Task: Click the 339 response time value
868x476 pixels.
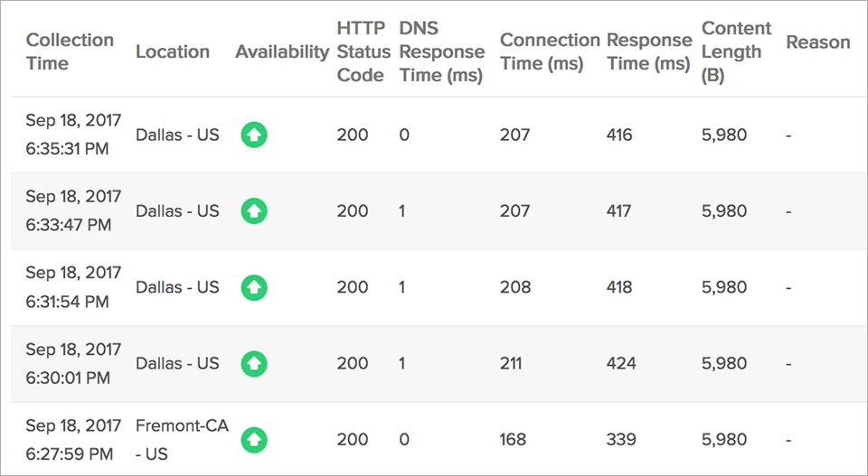Action: (620, 439)
